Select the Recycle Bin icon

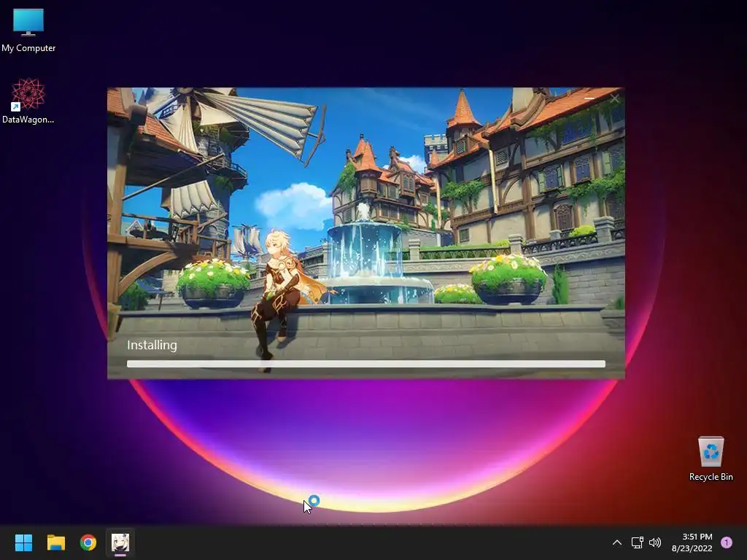click(711, 459)
